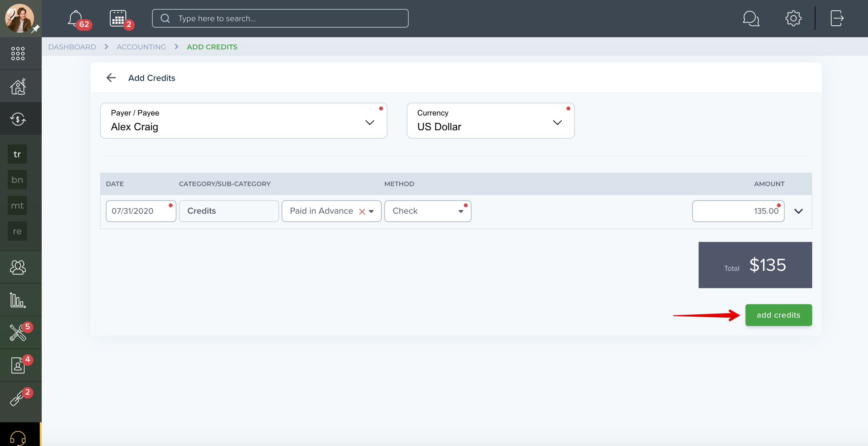Navigate to Accounting breadcrumb
868x446 pixels.
(x=141, y=47)
